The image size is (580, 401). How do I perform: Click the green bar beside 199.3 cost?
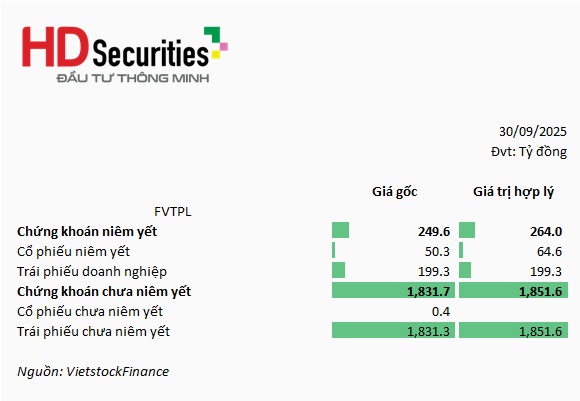[x=338, y=270]
